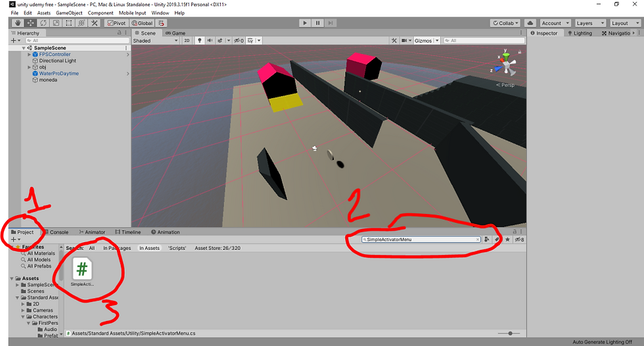Collapse the SampleScene in Hierarchy
The image size is (644, 346).
24,48
